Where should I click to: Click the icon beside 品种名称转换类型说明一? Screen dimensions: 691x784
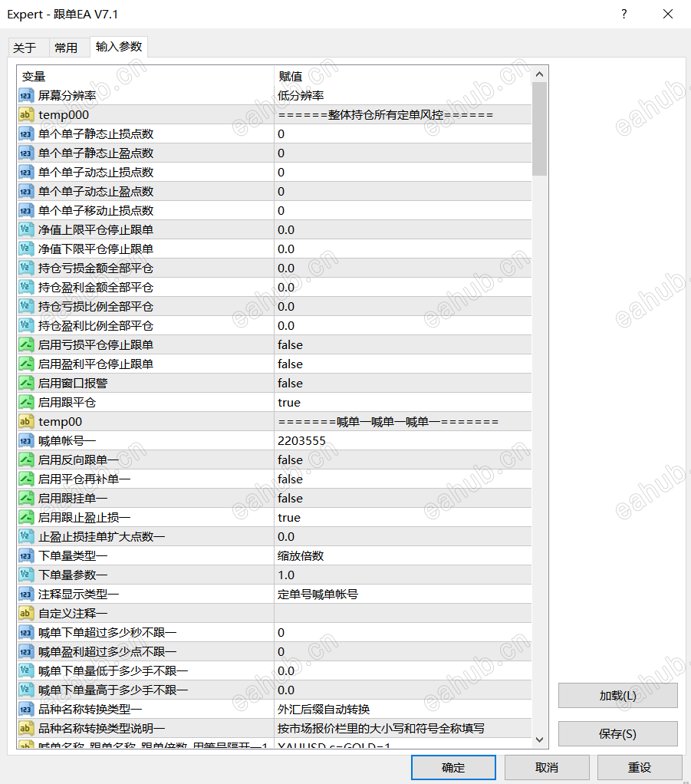[x=26, y=728]
